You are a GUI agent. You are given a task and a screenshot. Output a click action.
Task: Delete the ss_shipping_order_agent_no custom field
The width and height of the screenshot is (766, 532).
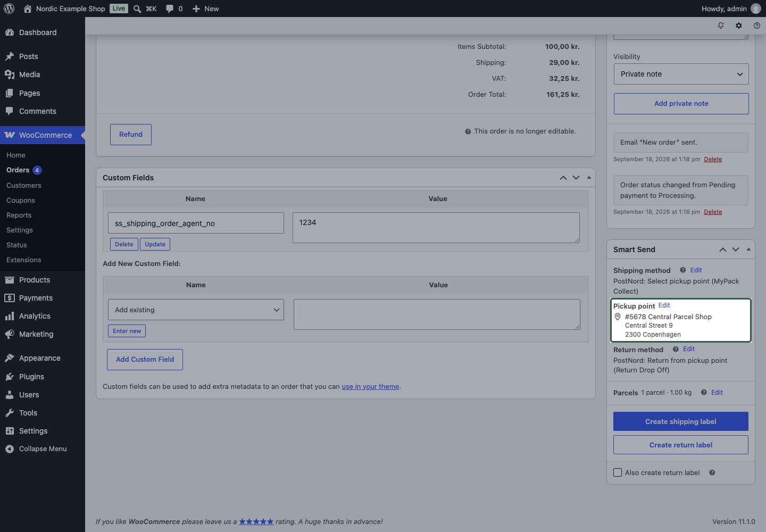coord(124,244)
